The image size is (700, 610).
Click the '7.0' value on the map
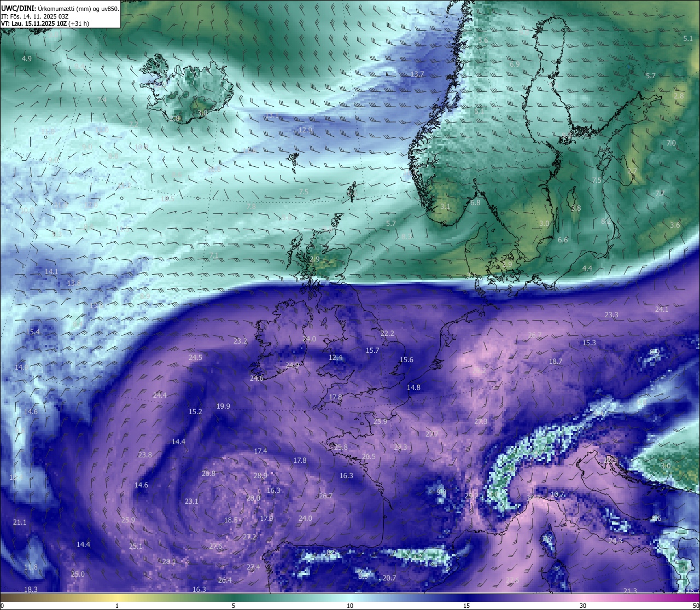pyautogui.click(x=671, y=143)
